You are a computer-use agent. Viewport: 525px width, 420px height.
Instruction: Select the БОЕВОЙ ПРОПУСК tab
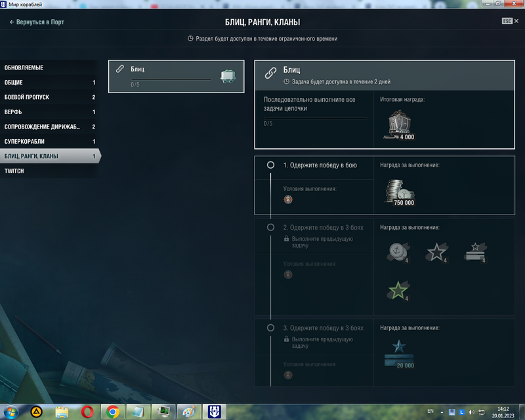point(50,97)
